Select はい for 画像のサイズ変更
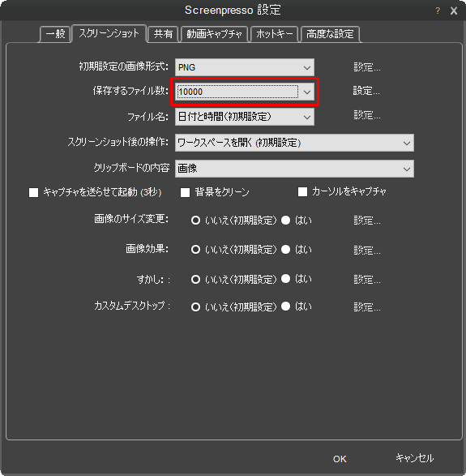Image resolution: width=466 pixels, height=476 pixels. (x=285, y=221)
